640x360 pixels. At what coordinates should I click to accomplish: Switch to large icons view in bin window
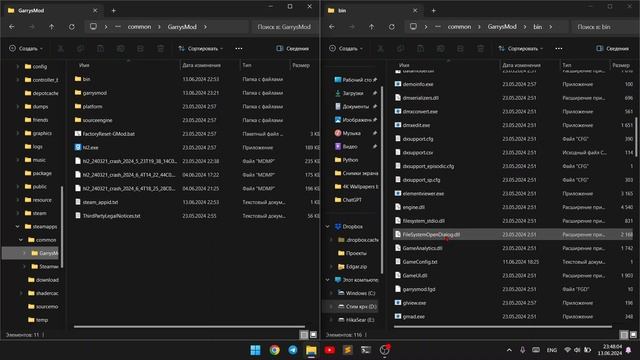pos(633,335)
